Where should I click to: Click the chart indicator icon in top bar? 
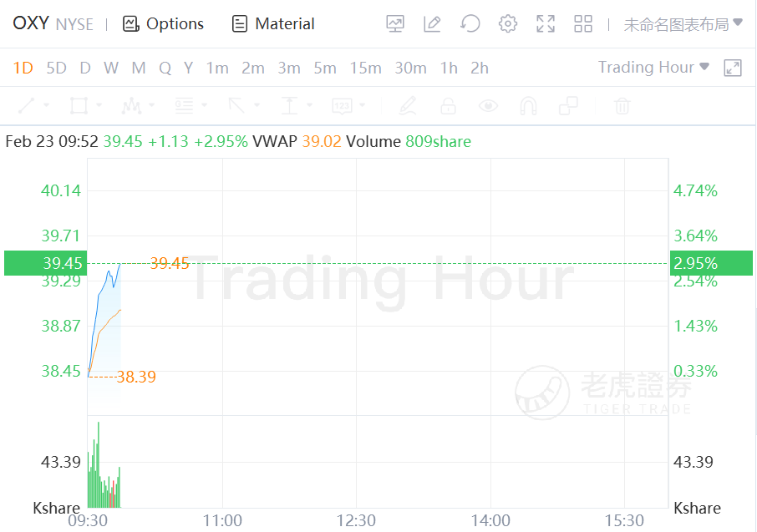coord(395,24)
